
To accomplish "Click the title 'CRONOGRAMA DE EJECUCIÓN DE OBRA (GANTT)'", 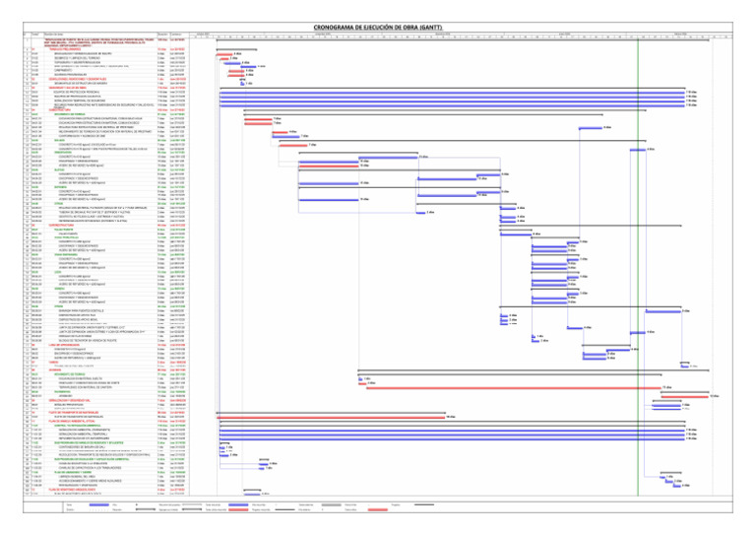I will click(378, 28).
